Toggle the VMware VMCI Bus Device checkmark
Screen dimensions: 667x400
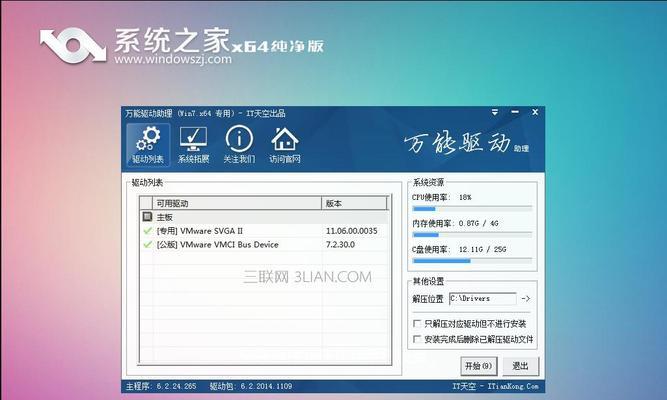(x=148, y=245)
